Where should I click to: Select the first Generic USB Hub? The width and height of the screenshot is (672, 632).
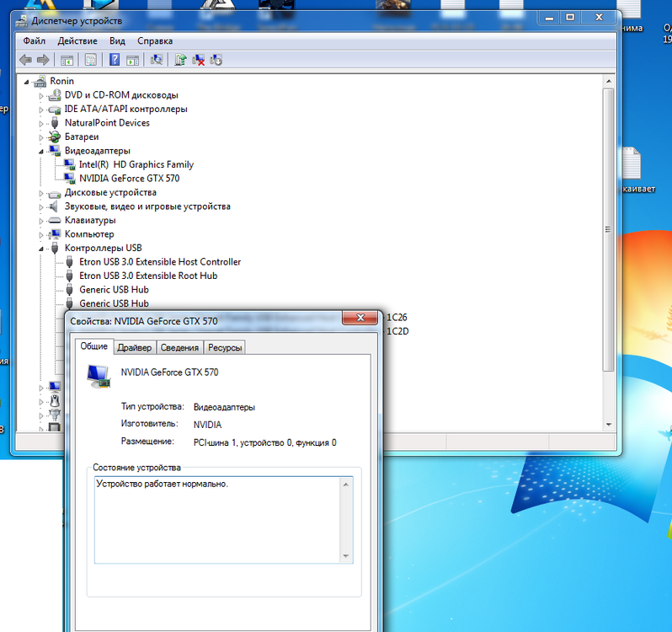tap(114, 290)
